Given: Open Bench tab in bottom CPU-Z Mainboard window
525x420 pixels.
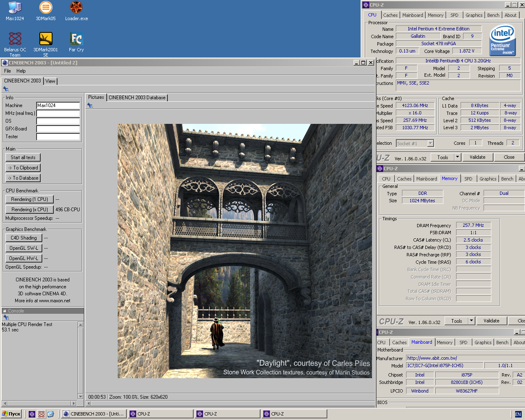Looking at the screenshot, I should 502,342.
